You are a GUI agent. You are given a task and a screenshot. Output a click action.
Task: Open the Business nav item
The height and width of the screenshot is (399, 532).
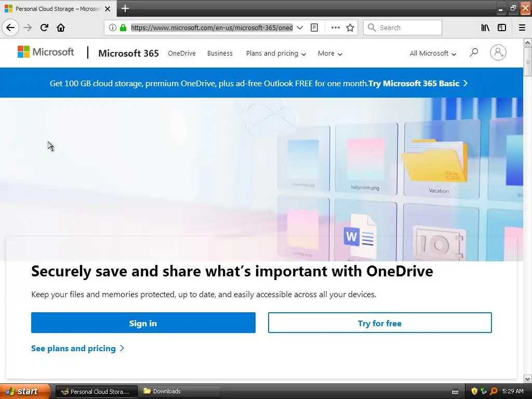click(220, 54)
